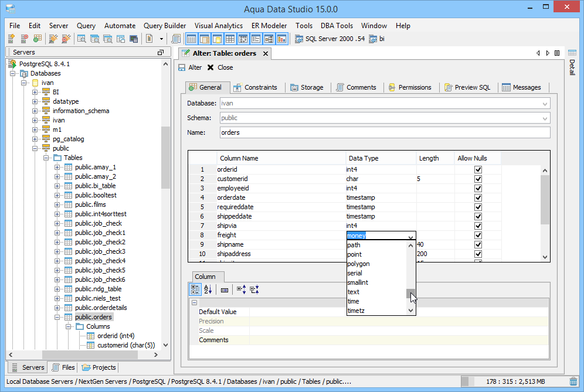The image size is (584, 392).
Task: Click the Alter save icon button
Action: pyautogui.click(x=190, y=67)
